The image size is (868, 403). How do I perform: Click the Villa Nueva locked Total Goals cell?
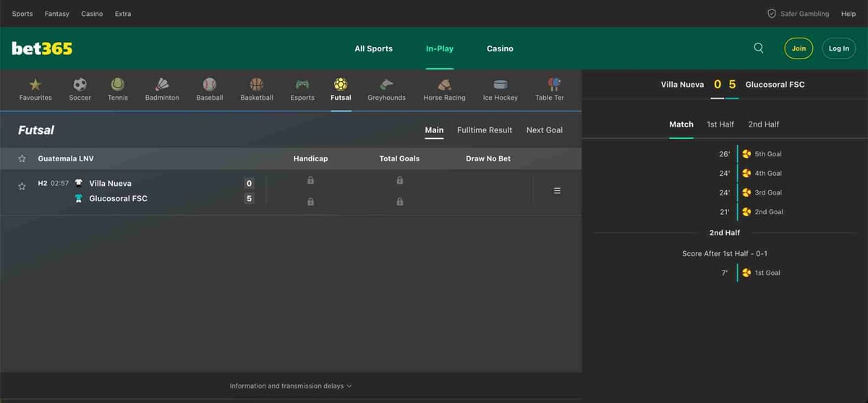399,180
